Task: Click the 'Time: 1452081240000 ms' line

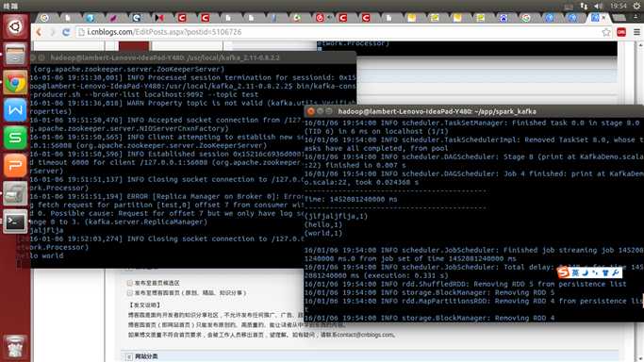Action: coord(351,200)
